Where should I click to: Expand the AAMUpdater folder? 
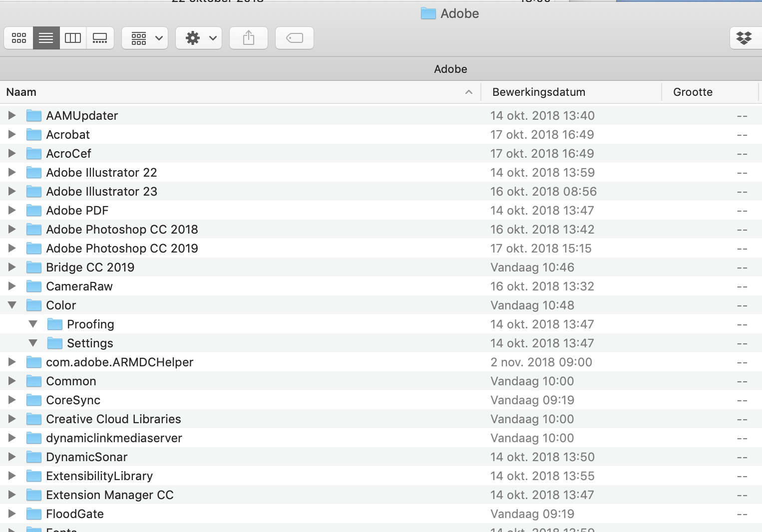pyautogui.click(x=12, y=115)
